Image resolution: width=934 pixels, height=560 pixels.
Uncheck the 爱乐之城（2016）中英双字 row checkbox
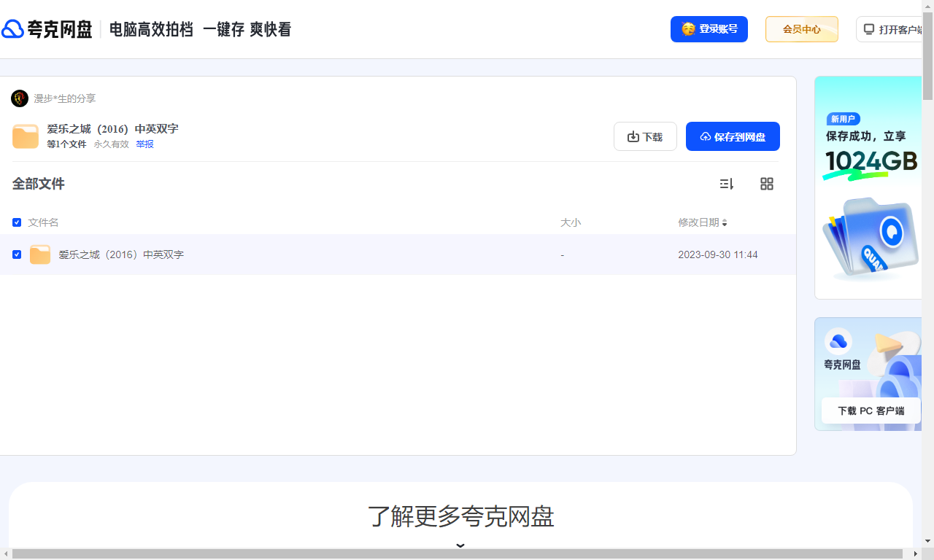pos(17,254)
